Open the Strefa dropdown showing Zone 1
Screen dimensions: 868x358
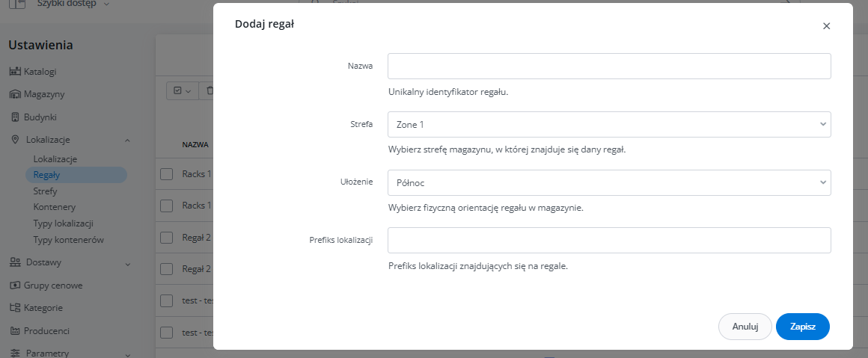coord(609,124)
